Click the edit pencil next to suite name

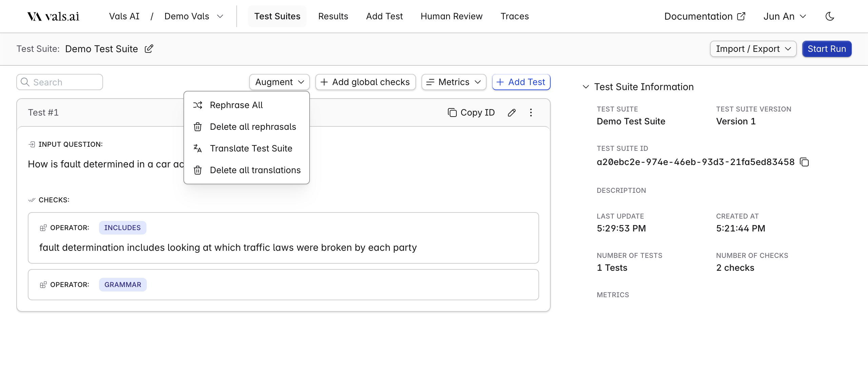[x=149, y=49]
